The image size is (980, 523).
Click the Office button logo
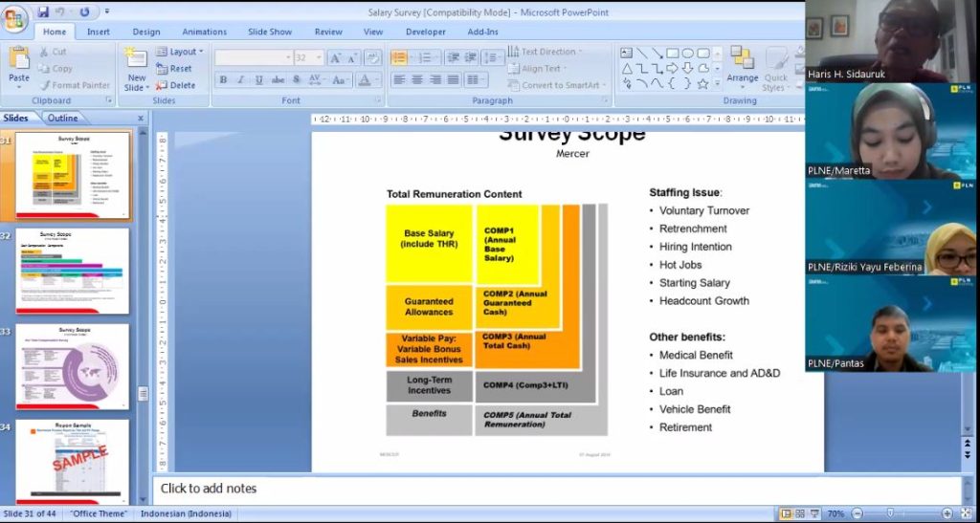[15, 19]
